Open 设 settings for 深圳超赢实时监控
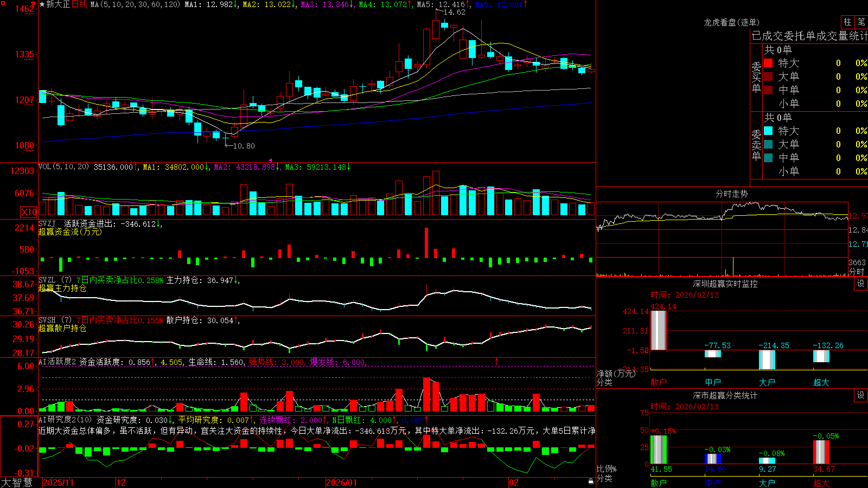Viewport: 868px width, 488px height. [x=861, y=284]
